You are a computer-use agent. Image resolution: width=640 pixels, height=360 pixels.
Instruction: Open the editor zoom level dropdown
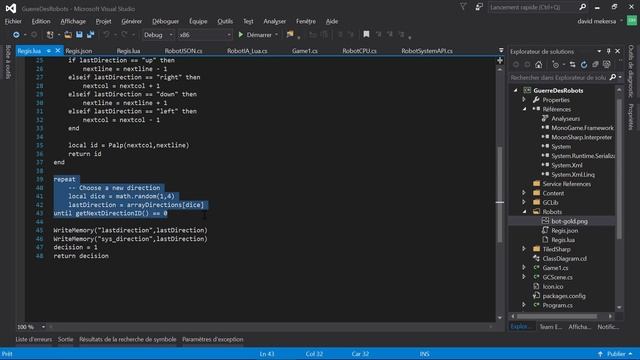(x=43, y=327)
